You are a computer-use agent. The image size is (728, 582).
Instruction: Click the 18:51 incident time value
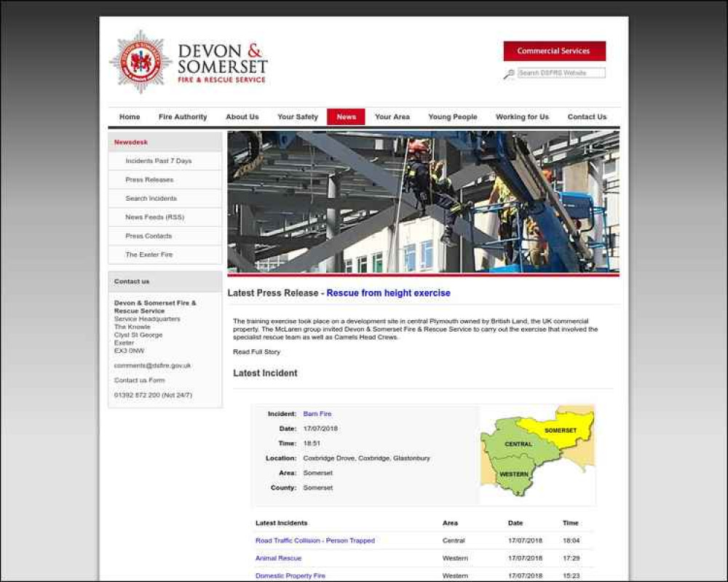click(x=312, y=443)
